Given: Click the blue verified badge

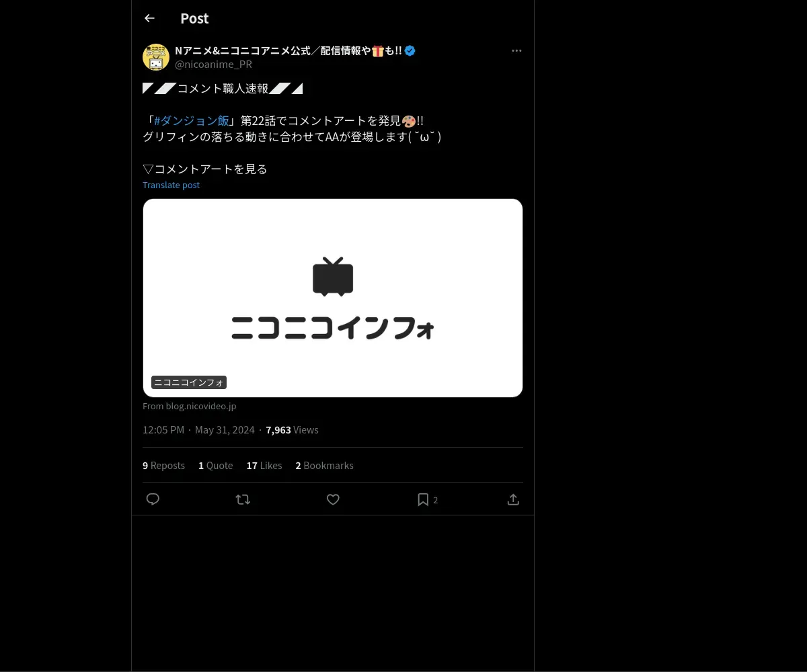Looking at the screenshot, I should point(410,50).
